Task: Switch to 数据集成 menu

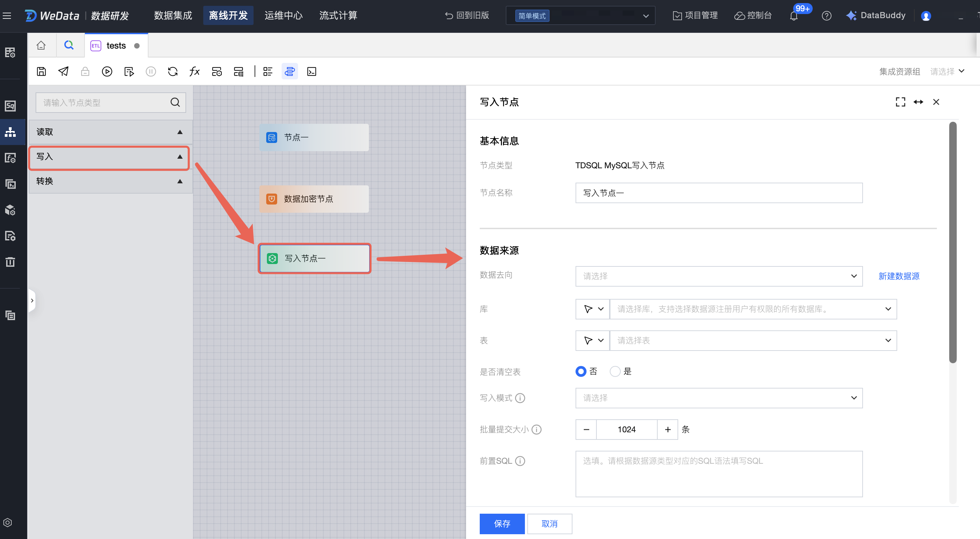Action: (173, 16)
